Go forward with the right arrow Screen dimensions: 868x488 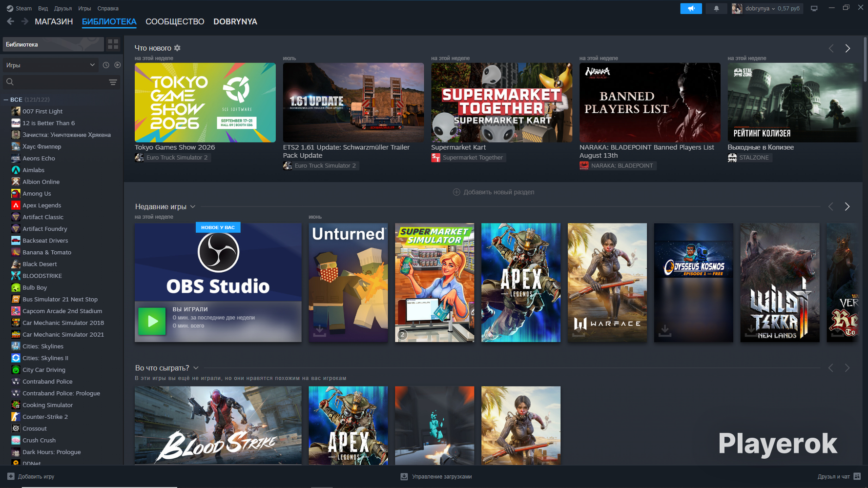point(24,21)
